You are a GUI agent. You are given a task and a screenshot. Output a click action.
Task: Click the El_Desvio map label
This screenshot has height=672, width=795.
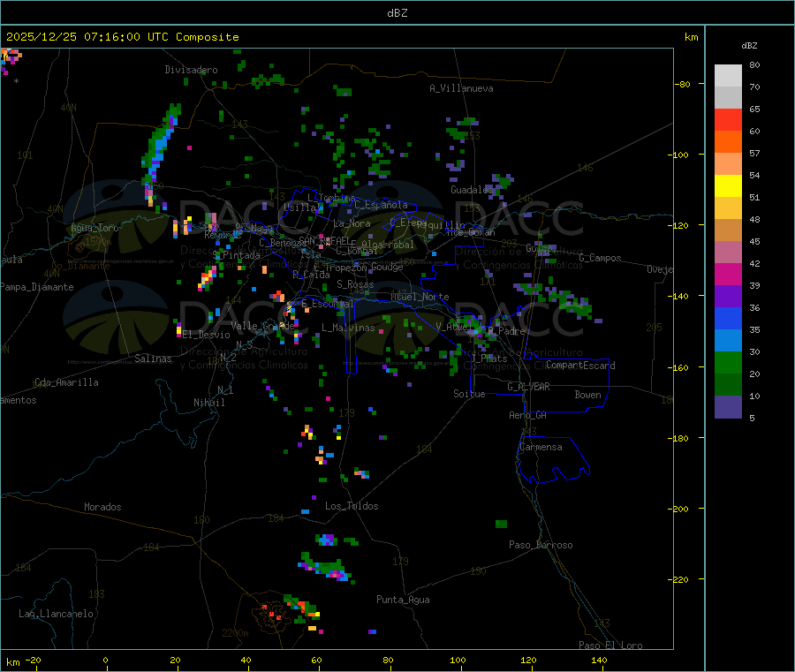pyautogui.click(x=206, y=335)
